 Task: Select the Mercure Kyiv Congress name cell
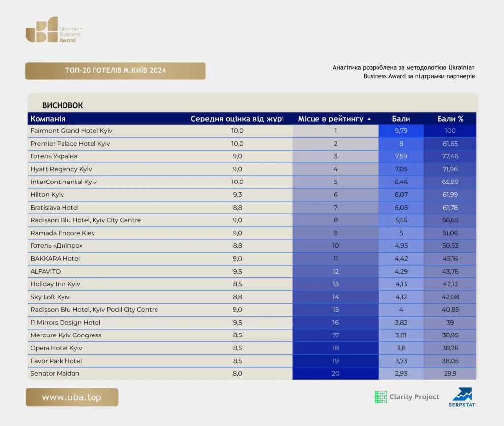click(x=66, y=335)
